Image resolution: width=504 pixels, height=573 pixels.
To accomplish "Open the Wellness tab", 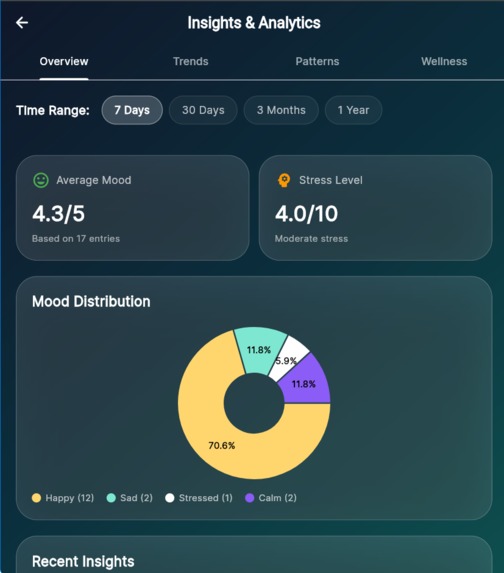I will pos(444,61).
